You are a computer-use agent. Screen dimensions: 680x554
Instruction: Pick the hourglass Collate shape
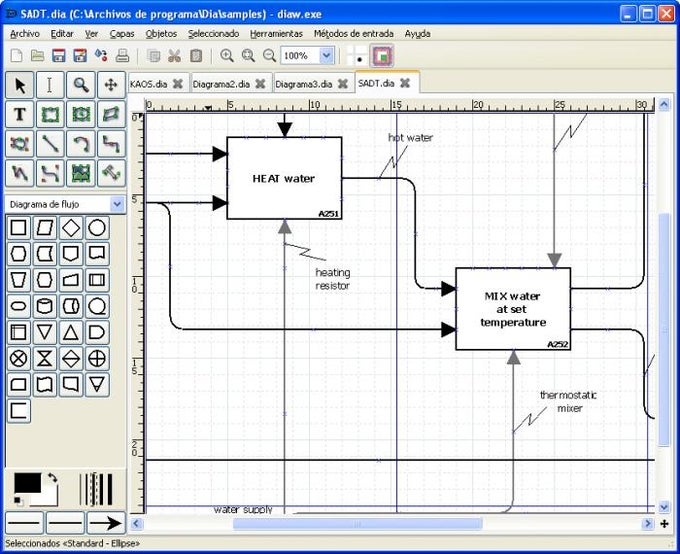coord(45,359)
